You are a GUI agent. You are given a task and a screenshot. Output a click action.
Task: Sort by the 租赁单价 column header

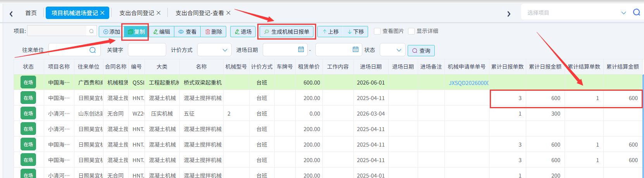[309, 67]
